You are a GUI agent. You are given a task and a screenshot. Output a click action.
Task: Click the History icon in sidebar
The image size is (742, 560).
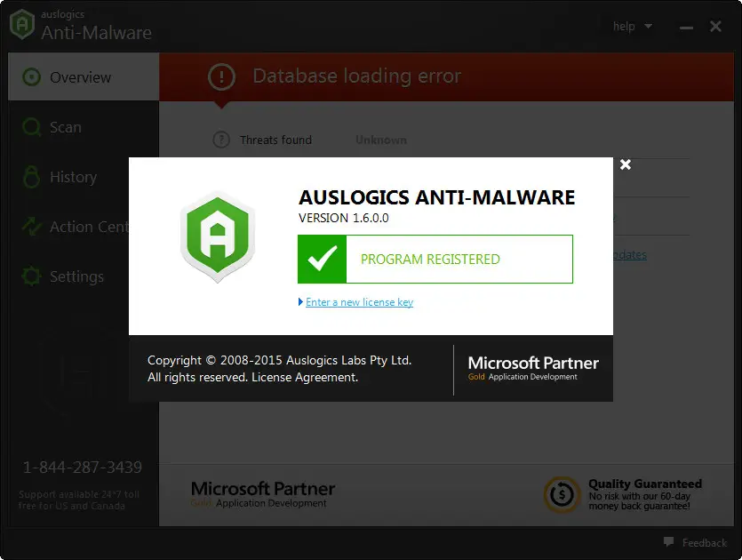32,177
